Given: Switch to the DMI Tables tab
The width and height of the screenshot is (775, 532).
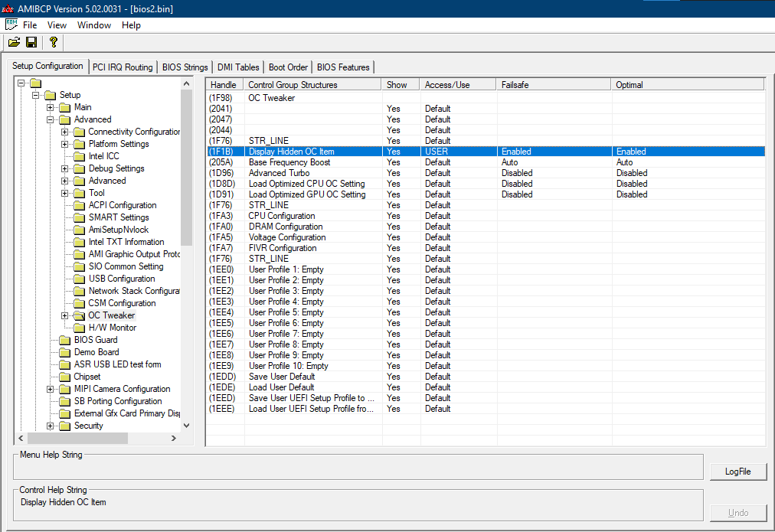Looking at the screenshot, I should (x=238, y=67).
